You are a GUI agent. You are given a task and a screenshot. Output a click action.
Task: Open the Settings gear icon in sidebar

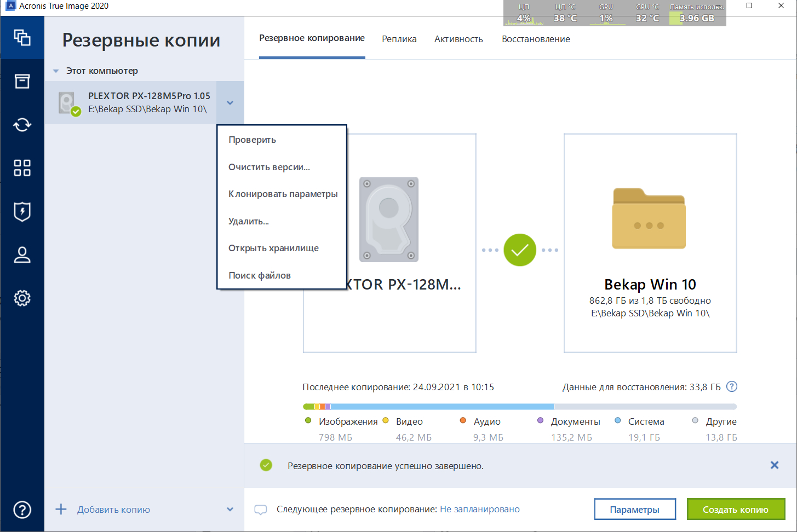coord(22,298)
